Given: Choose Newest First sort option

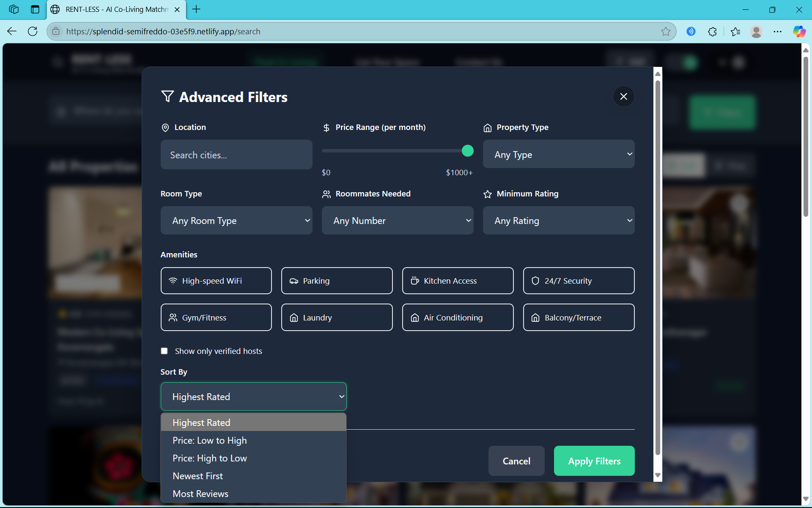Looking at the screenshot, I should pos(198,476).
